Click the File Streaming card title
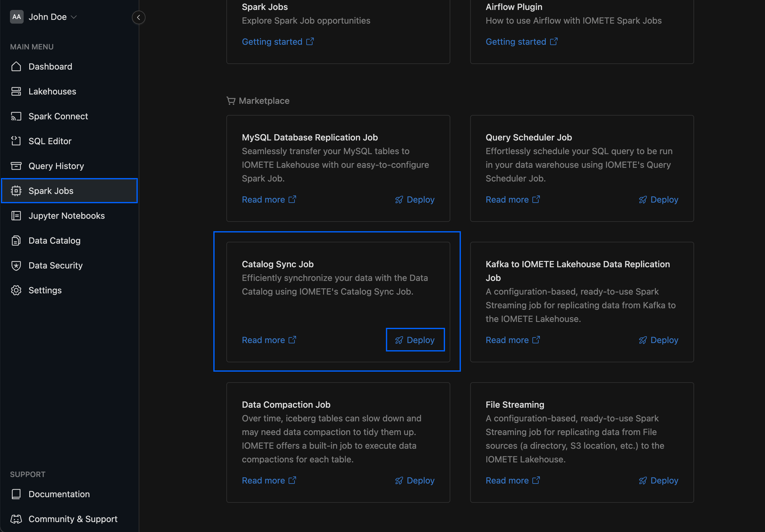 point(515,405)
